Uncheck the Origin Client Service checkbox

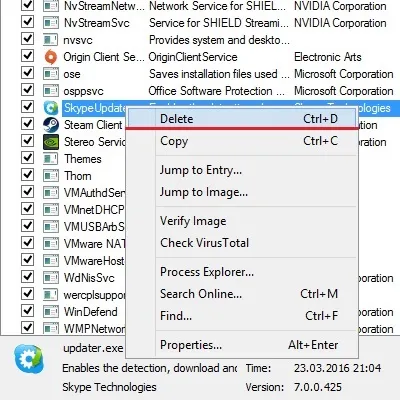pyautogui.click(x=27, y=56)
